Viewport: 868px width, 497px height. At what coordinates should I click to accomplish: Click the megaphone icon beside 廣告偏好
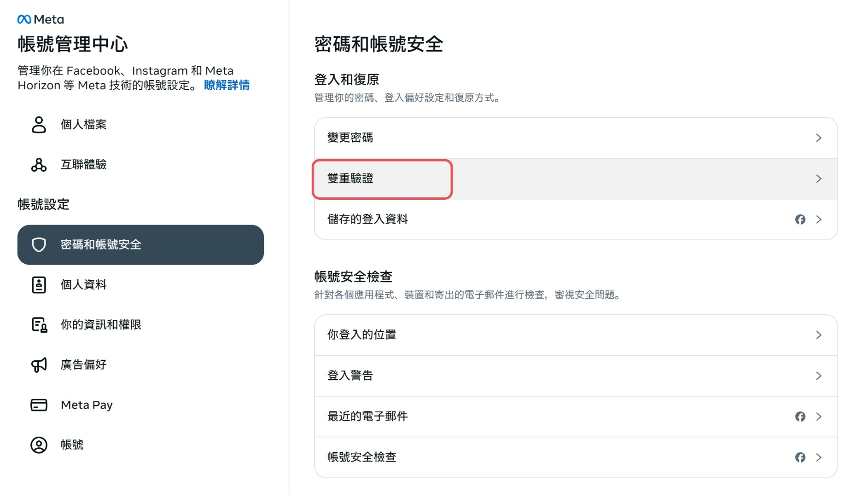[x=39, y=365]
